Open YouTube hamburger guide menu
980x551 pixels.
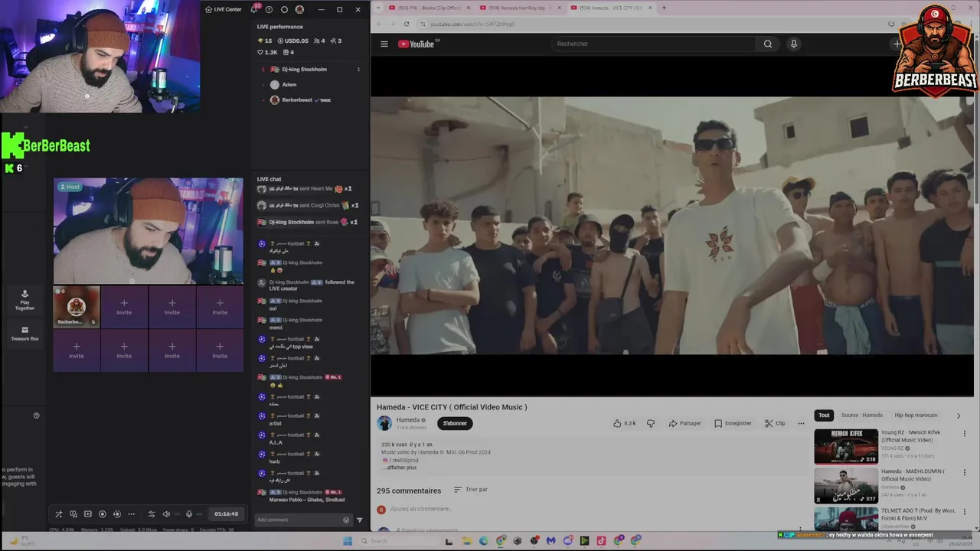point(384,44)
